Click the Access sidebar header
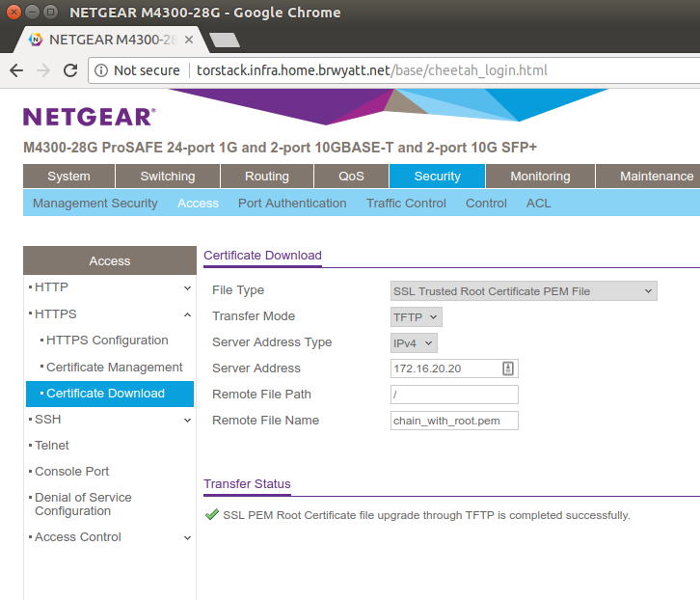 coord(110,260)
